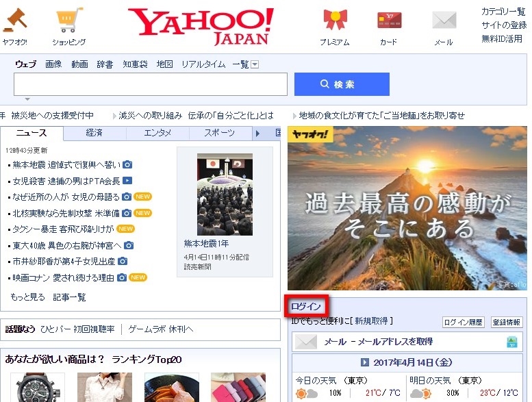Click the 登録情報 button

pyautogui.click(x=507, y=322)
